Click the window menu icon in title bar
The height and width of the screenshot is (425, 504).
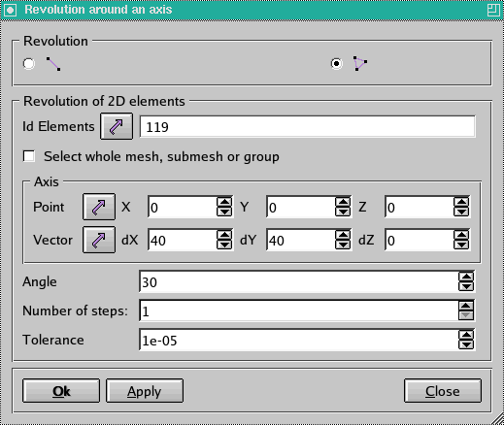(10, 10)
